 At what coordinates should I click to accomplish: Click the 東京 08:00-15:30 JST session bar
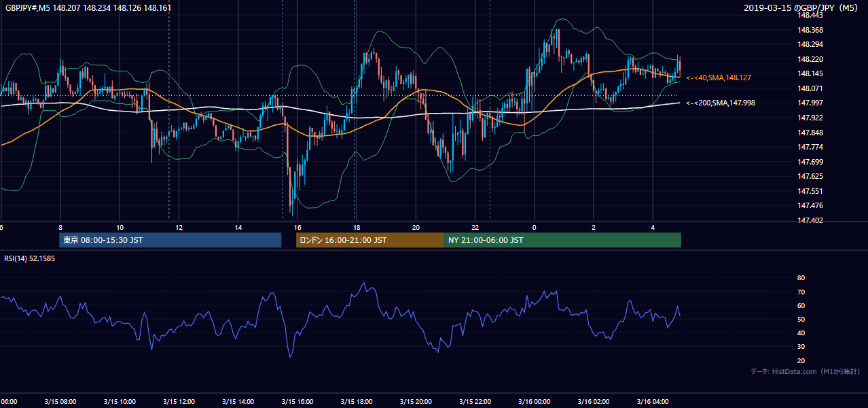click(x=170, y=240)
